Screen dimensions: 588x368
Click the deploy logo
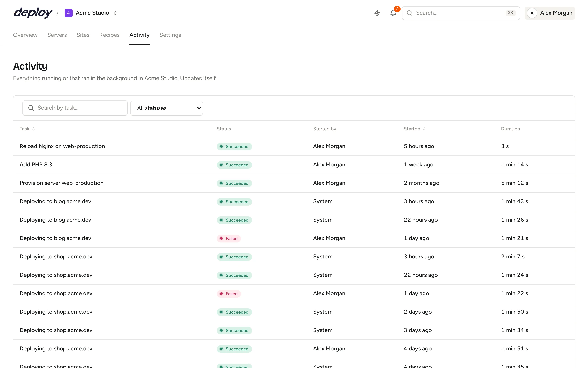(33, 13)
